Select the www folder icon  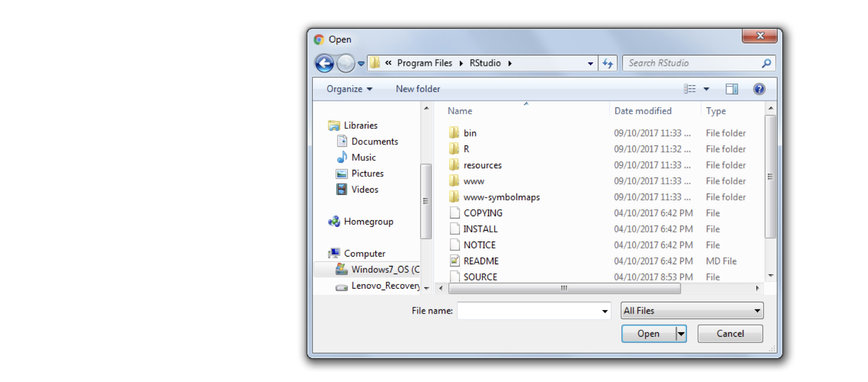tap(454, 181)
